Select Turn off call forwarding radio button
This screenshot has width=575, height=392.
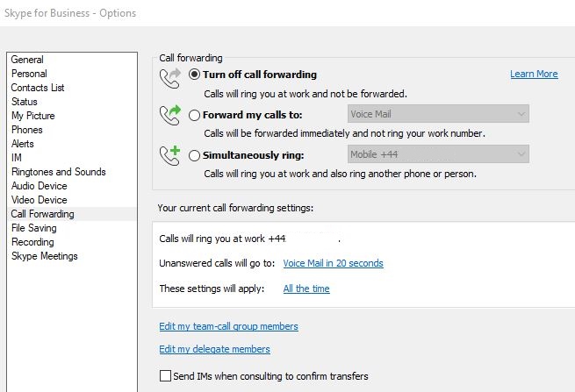pyautogui.click(x=195, y=75)
